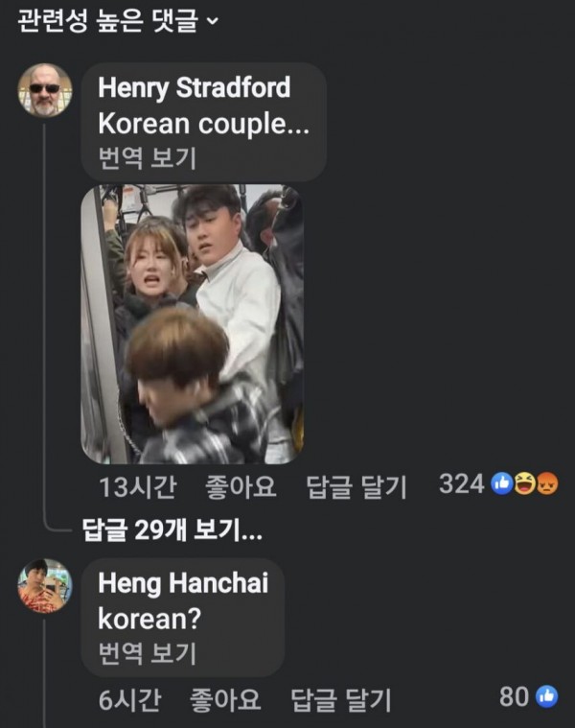575x728 pixels.
Task: Click the chevron next to 관련성 높은 댓글
Action: 212,21
